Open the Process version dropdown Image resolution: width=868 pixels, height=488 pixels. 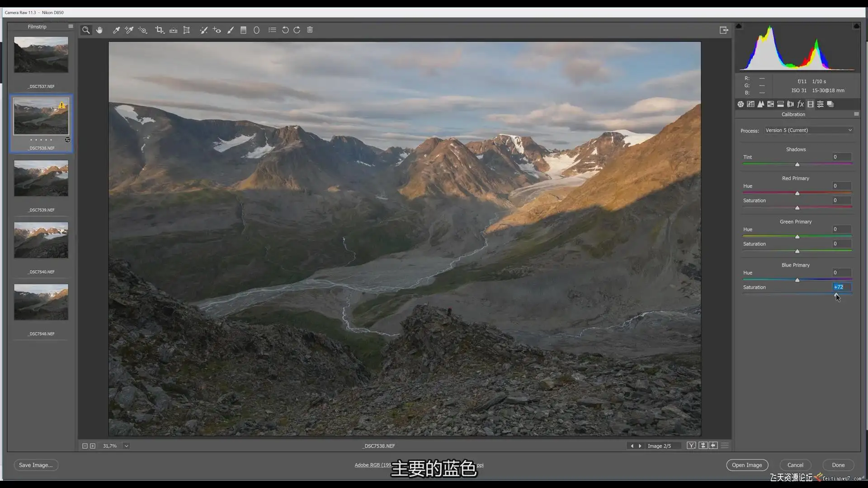point(808,130)
